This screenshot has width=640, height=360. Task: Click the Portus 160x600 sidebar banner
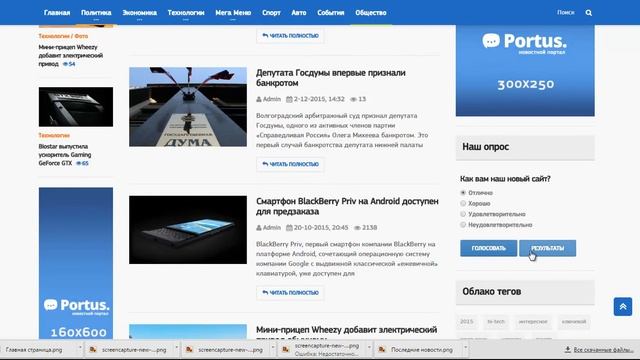(x=76, y=263)
